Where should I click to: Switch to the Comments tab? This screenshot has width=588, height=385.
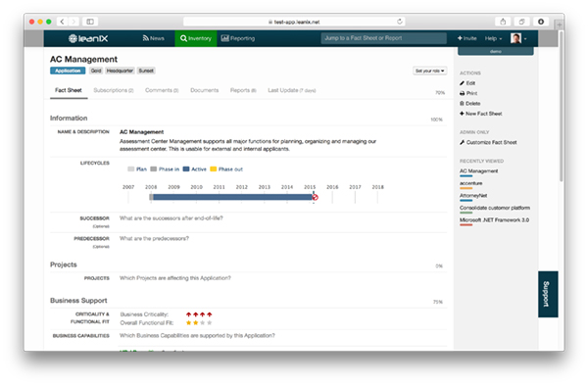coord(162,90)
